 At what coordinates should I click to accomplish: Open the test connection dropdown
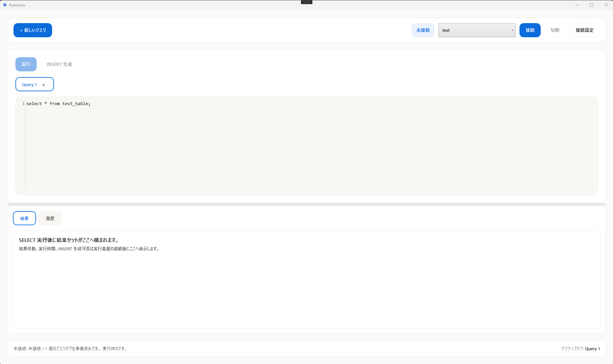[x=476, y=30]
